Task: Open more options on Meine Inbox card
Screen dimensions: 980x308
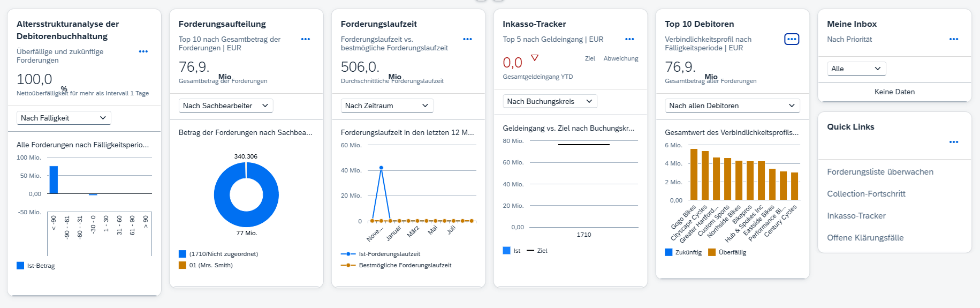Action: click(x=953, y=39)
